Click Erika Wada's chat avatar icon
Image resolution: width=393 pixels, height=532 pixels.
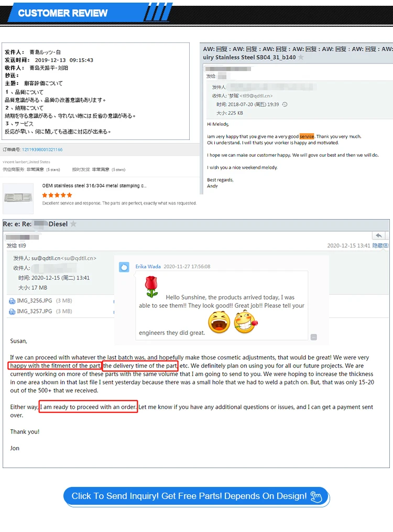124,267
